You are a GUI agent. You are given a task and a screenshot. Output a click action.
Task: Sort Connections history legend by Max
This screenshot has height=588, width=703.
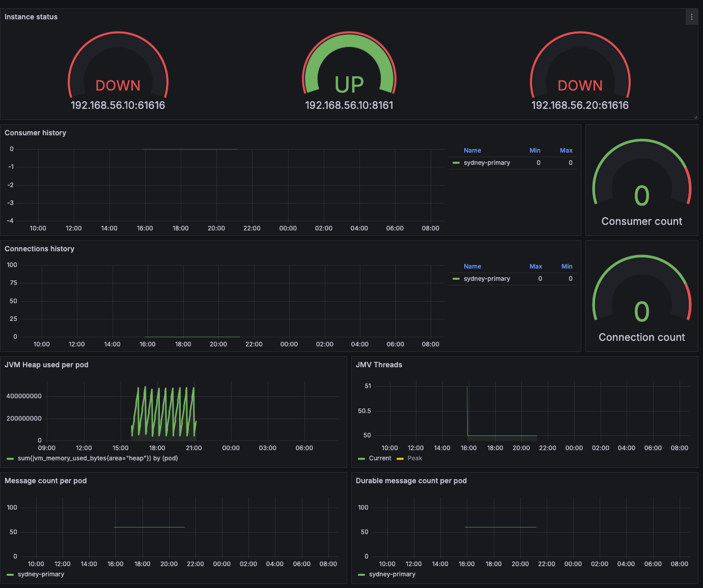click(536, 267)
